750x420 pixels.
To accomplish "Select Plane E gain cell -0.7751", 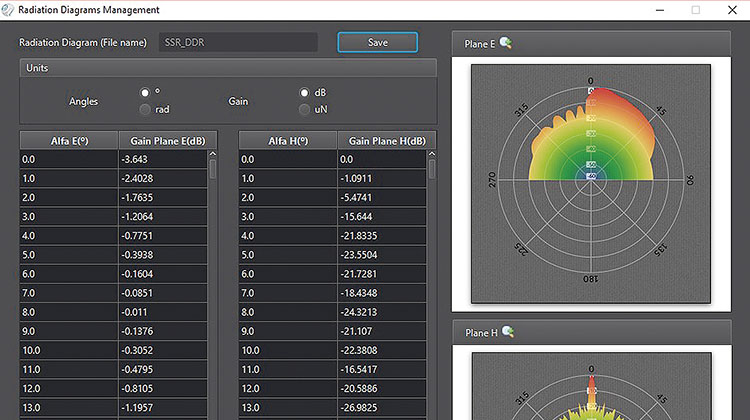I will (x=163, y=236).
